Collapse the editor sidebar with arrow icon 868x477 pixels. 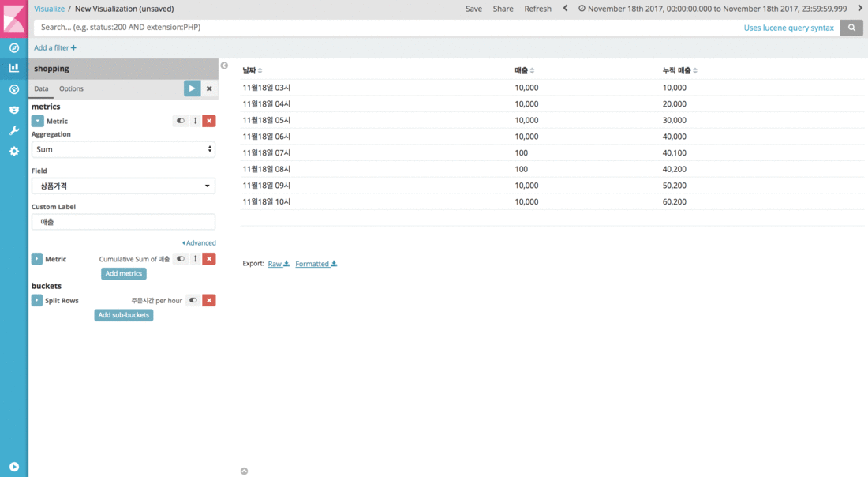[x=224, y=66]
